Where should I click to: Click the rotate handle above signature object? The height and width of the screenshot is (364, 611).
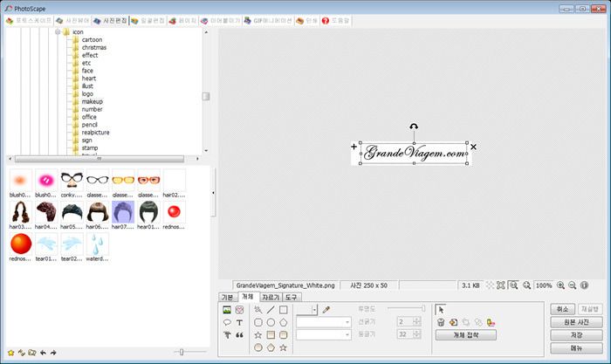[x=414, y=127]
